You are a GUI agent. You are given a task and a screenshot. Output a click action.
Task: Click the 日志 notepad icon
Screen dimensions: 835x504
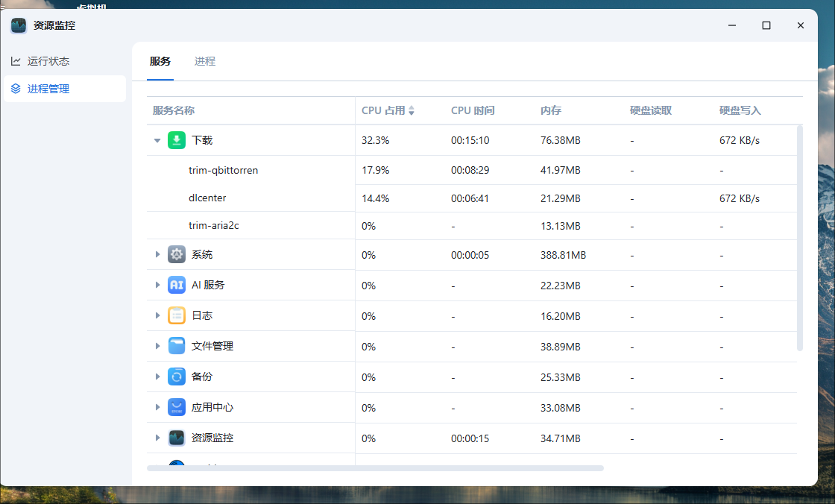[176, 315]
